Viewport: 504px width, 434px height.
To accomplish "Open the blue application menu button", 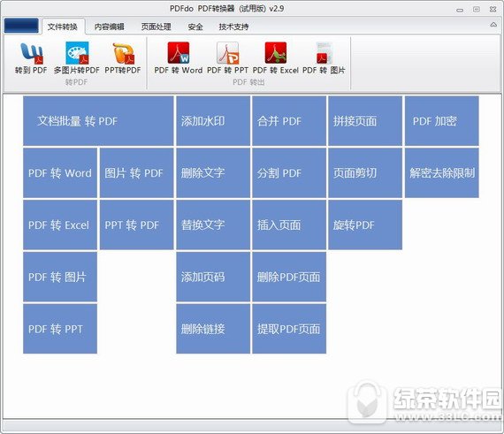I will (21, 26).
